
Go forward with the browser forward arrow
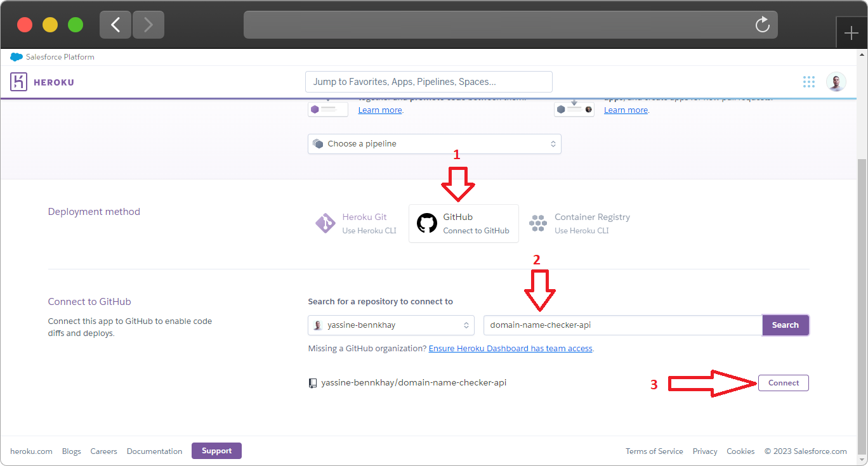[148, 25]
